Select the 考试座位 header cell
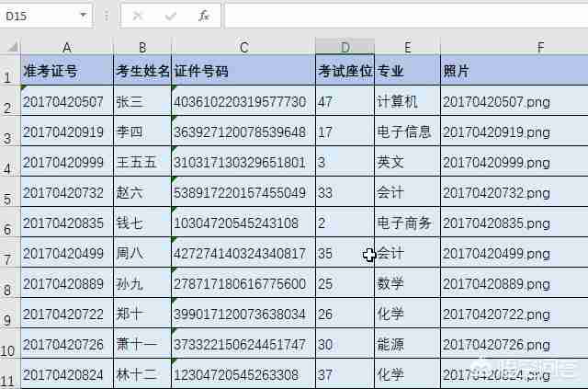The width and height of the screenshot is (588, 389). point(345,71)
